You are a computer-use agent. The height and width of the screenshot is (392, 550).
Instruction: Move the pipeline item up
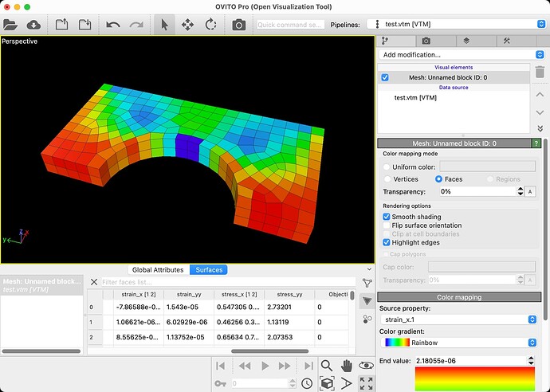[540, 95]
